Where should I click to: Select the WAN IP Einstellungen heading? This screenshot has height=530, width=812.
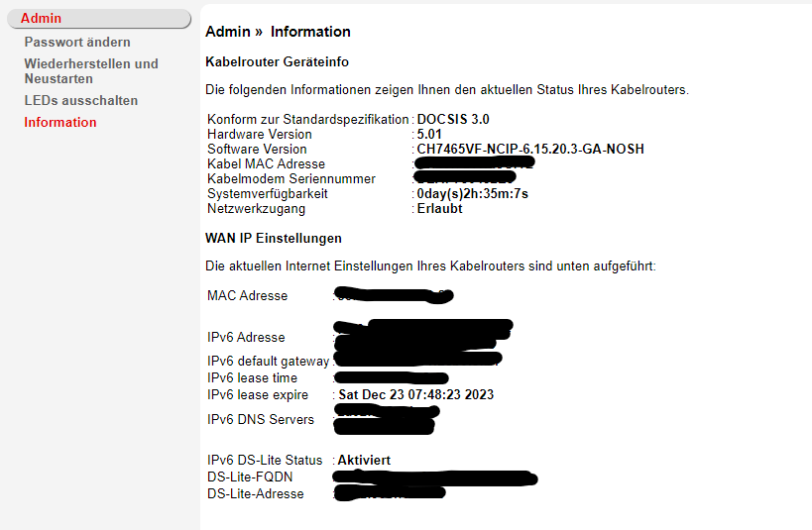pos(274,238)
